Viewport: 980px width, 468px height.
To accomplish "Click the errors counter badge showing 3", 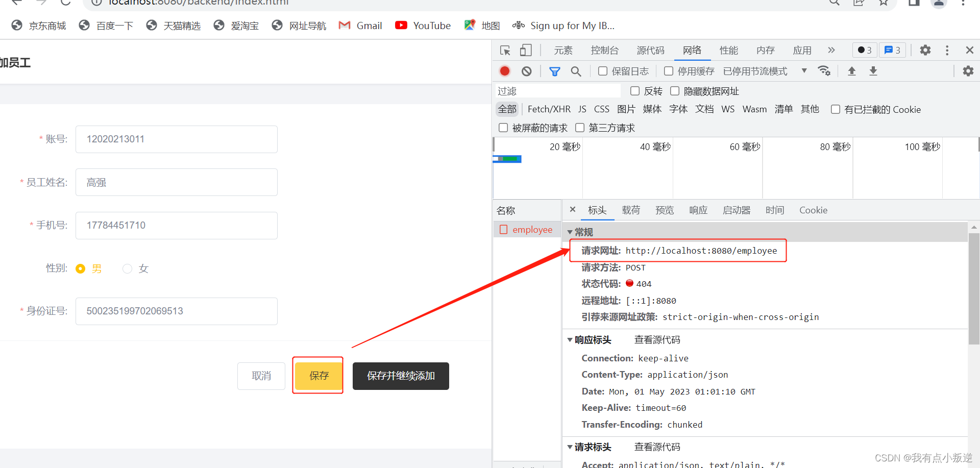I will pos(865,50).
